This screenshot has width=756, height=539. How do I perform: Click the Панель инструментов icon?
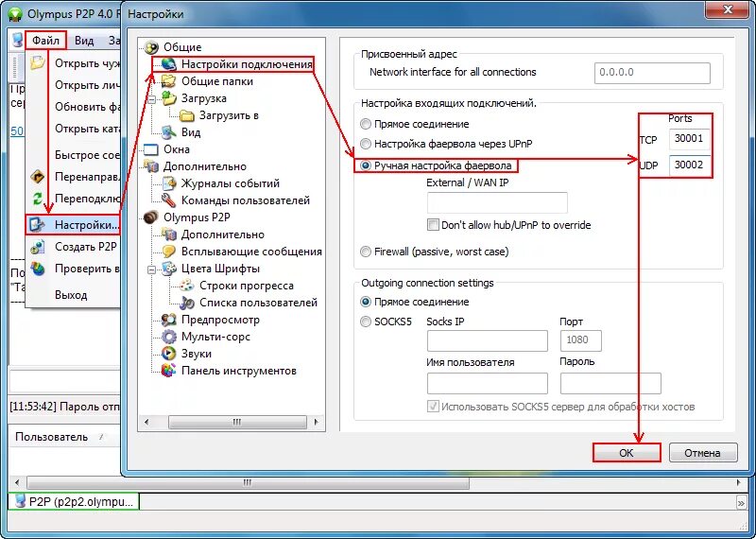[x=169, y=371]
